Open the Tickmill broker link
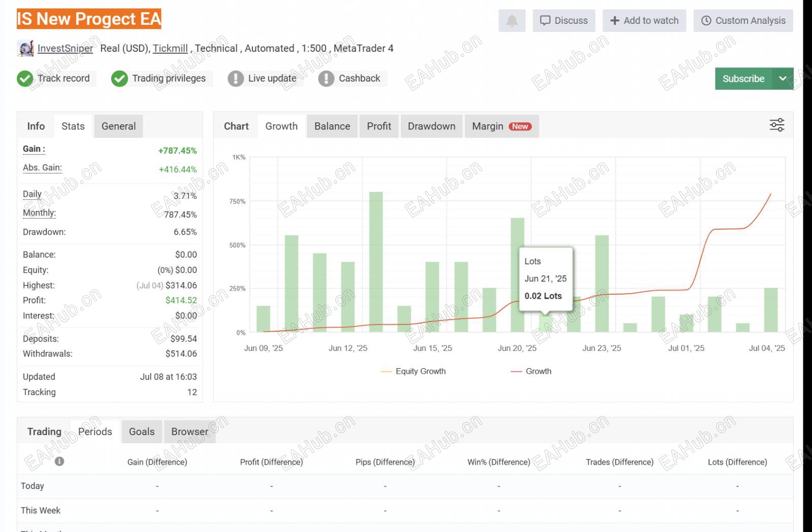Viewport: 812px width, 532px height. point(170,49)
